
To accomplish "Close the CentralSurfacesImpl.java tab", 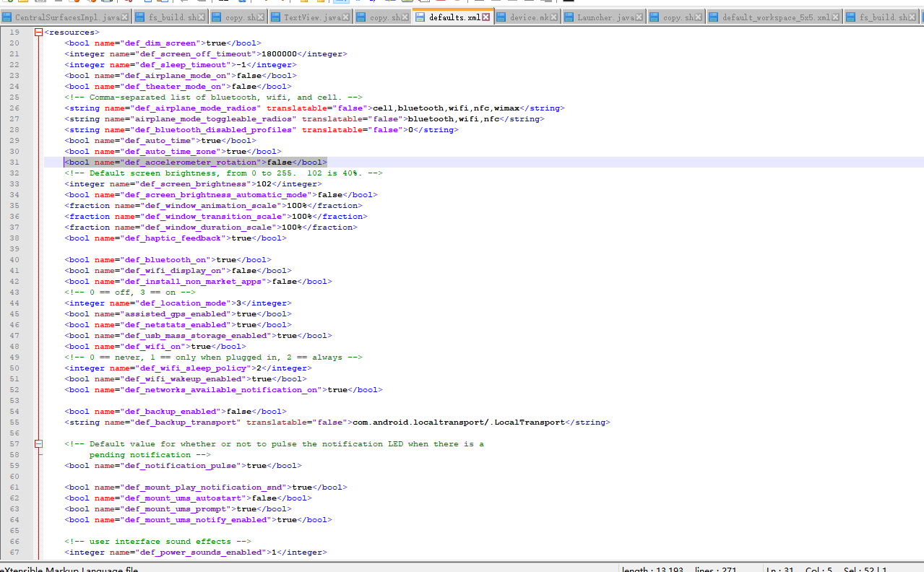I will [125, 17].
